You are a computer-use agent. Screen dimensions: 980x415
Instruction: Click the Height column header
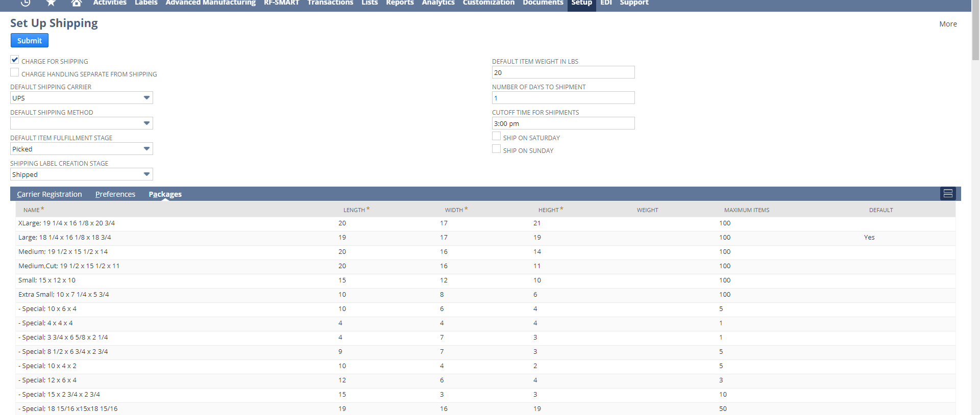click(x=551, y=210)
